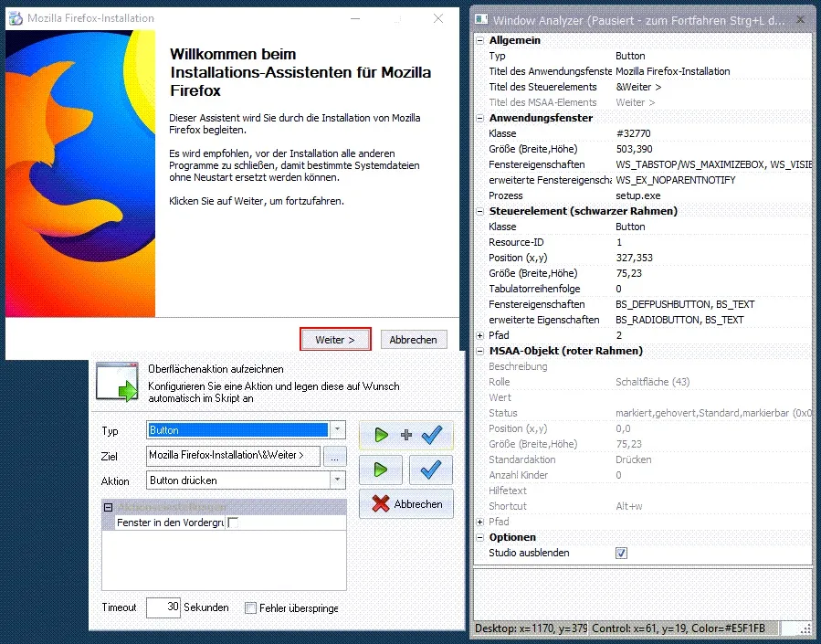821x644 pixels.
Task: Click the play-plus-checkmark button
Action: coord(406,435)
